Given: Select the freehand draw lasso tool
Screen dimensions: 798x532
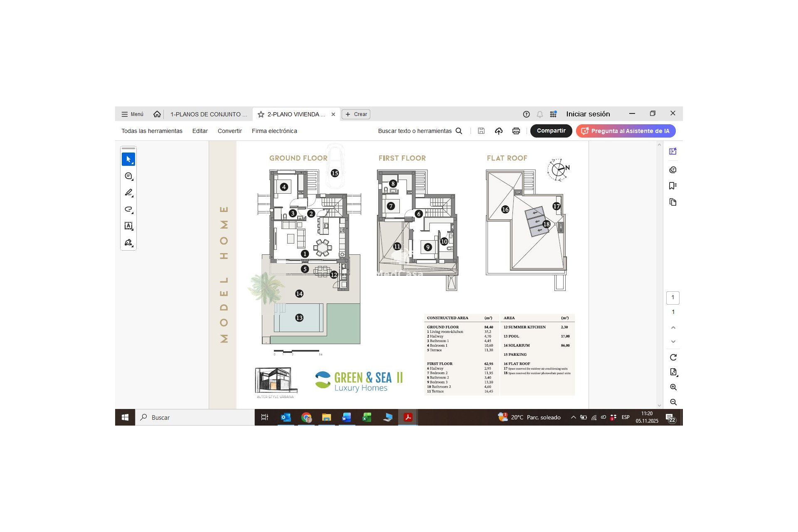Looking at the screenshot, I should (128, 209).
